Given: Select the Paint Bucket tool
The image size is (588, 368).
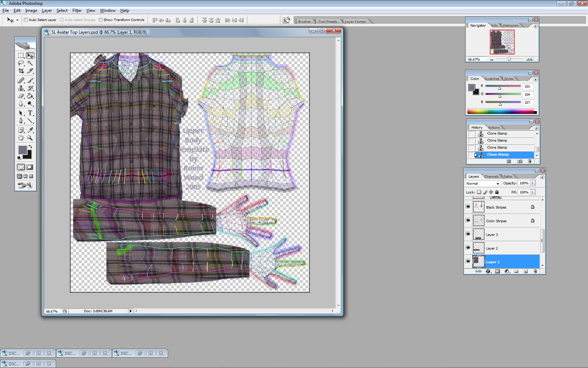Looking at the screenshot, I should 30,96.
